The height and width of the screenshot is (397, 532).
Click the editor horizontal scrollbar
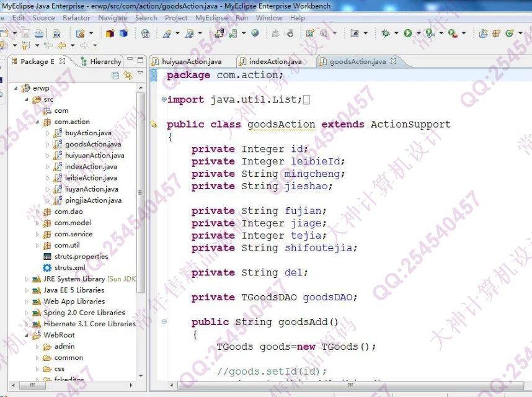coord(350,385)
